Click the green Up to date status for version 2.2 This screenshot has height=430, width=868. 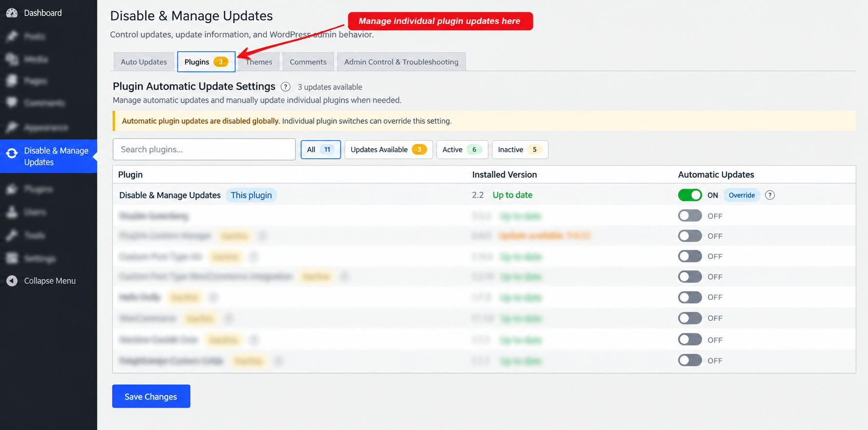(512, 195)
